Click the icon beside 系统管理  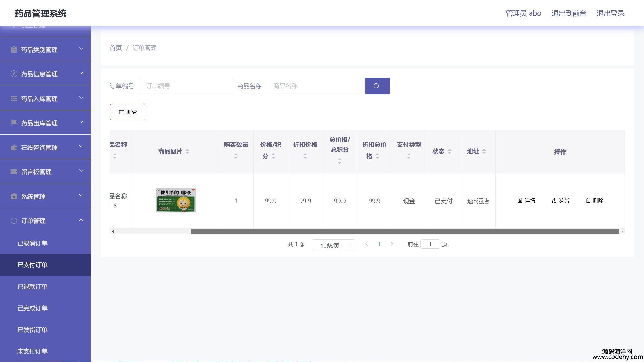(14, 196)
